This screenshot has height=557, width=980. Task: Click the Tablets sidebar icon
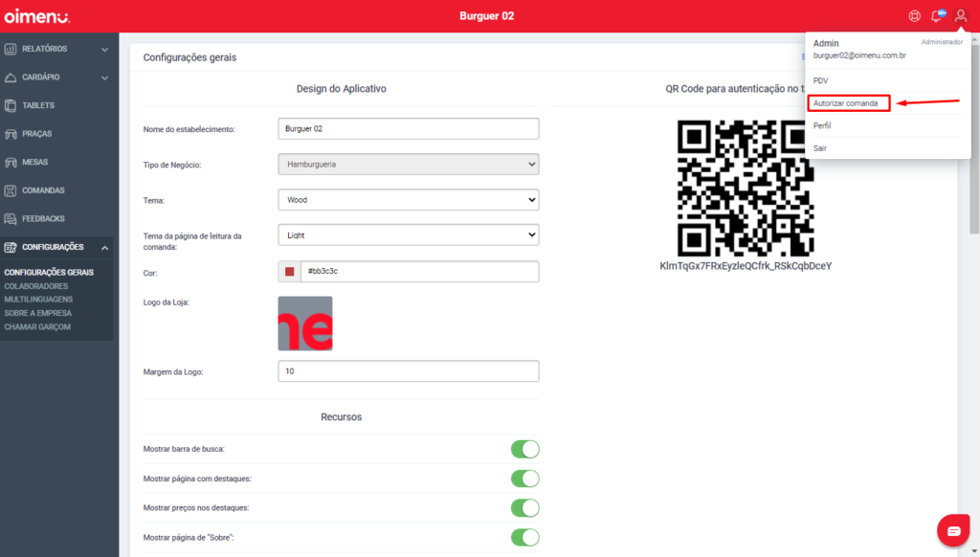point(11,105)
